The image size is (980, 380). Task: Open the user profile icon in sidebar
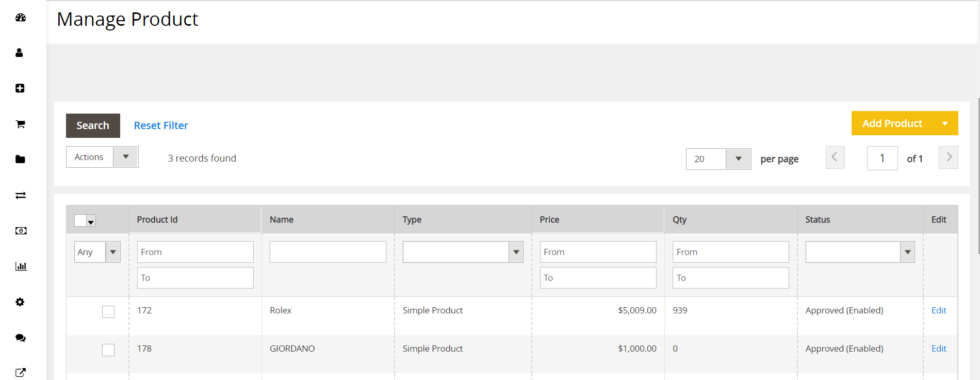click(x=20, y=53)
